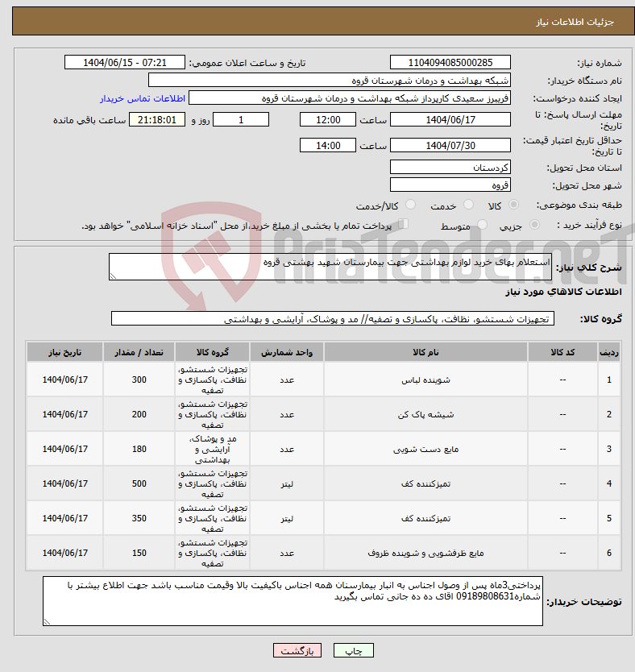The image size is (635, 672).
Task: Click the request creator name field
Action: point(350,98)
